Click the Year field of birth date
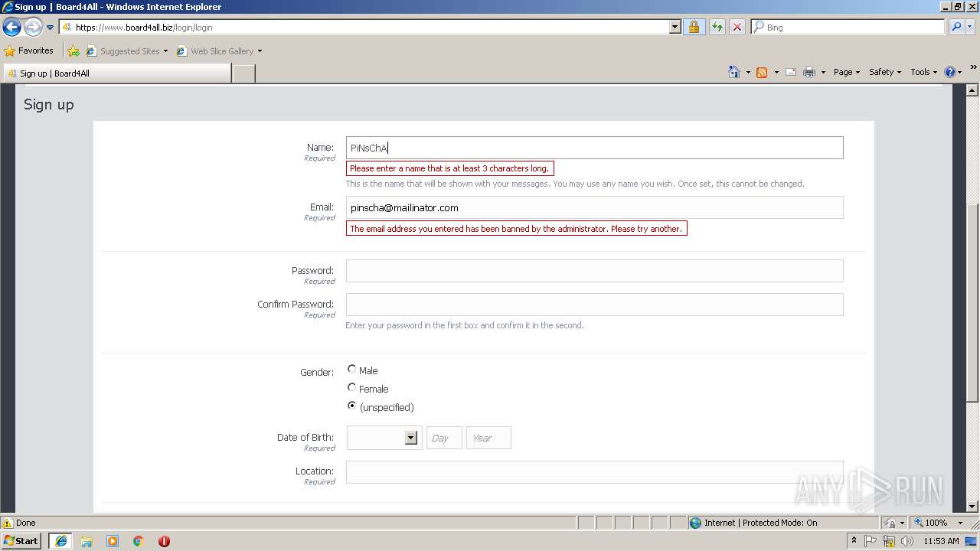 [488, 438]
